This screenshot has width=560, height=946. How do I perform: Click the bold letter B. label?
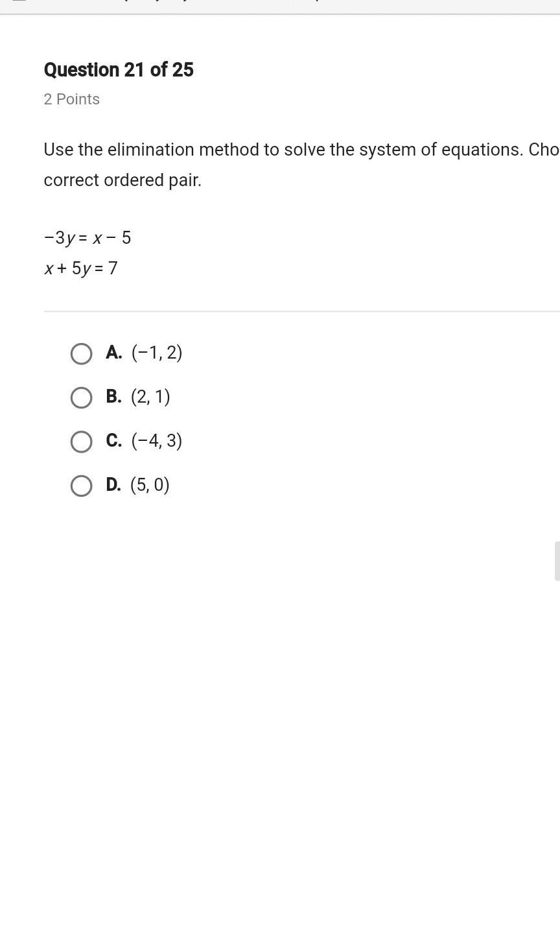pyautogui.click(x=114, y=396)
